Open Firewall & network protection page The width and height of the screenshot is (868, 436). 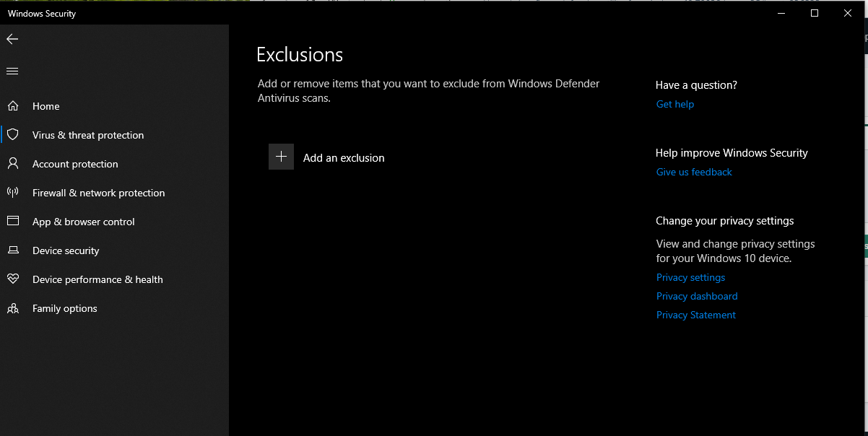(98, 193)
